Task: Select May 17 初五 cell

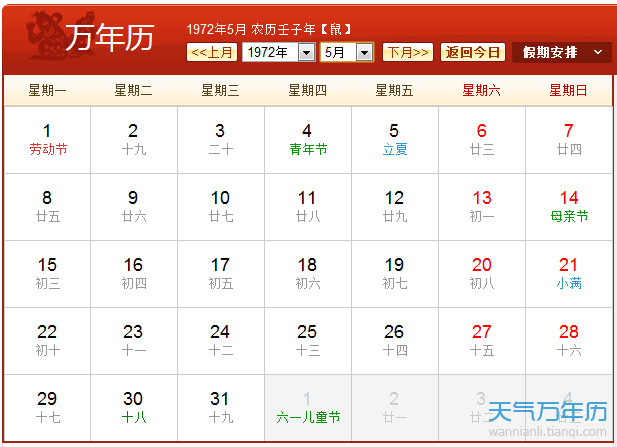Action: [x=221, y=274]
